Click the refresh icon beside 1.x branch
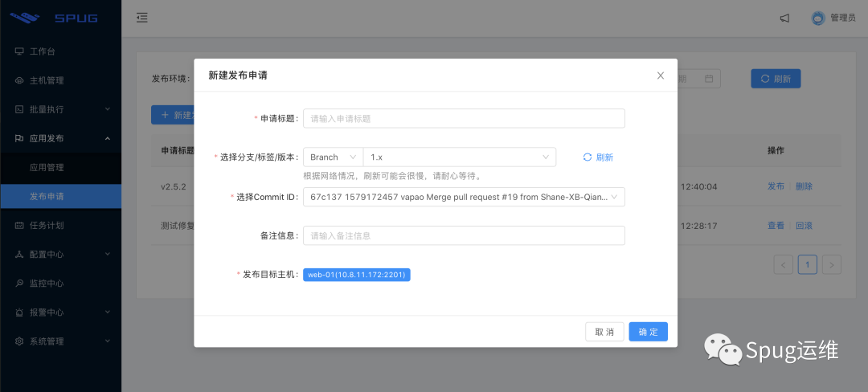This screenshot has height=392, width=868. [x=588, y=157]
